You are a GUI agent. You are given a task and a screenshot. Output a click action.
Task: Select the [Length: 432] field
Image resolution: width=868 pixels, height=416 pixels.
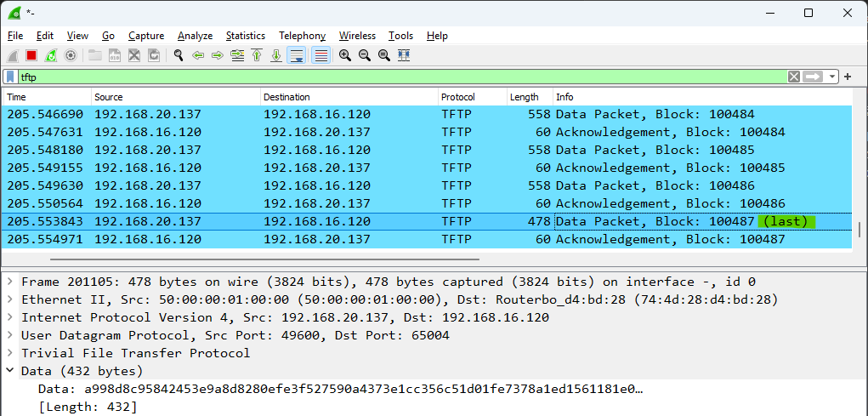coord(88,407)
